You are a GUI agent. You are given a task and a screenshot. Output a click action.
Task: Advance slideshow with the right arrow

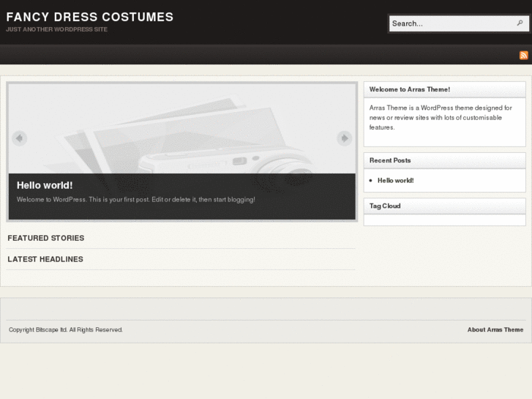click(344, 138)
